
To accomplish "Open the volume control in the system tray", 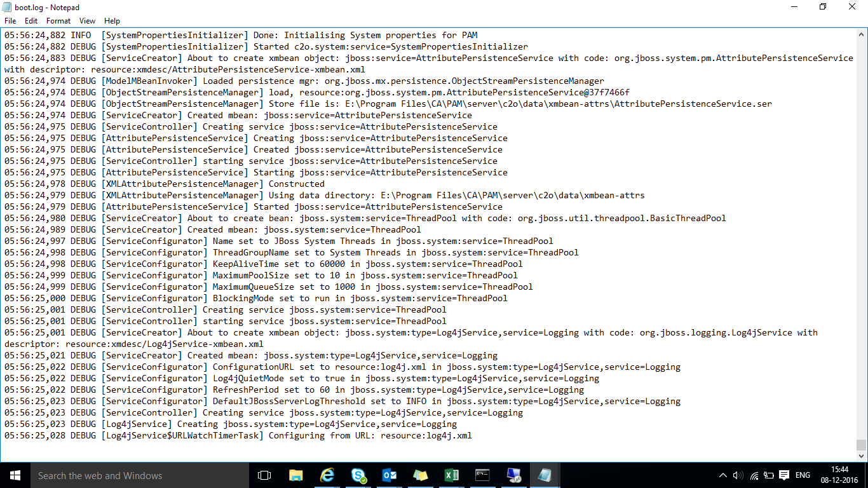I will click(x=738, y=475).
